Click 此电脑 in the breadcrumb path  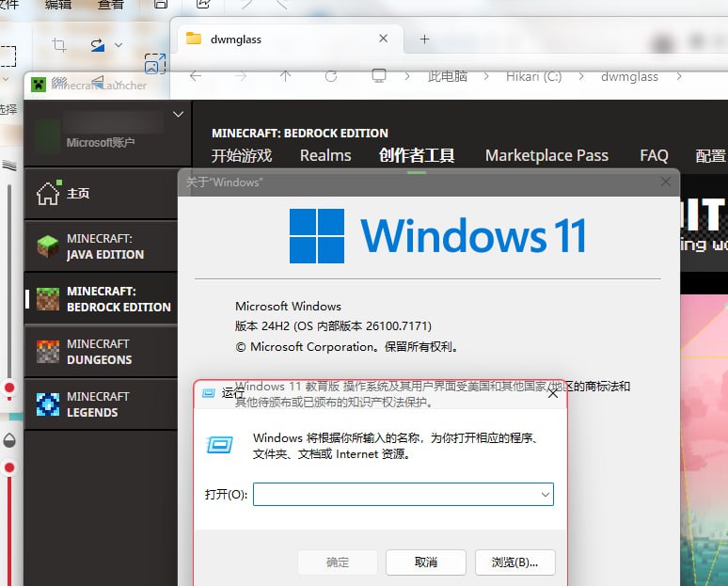447,76
